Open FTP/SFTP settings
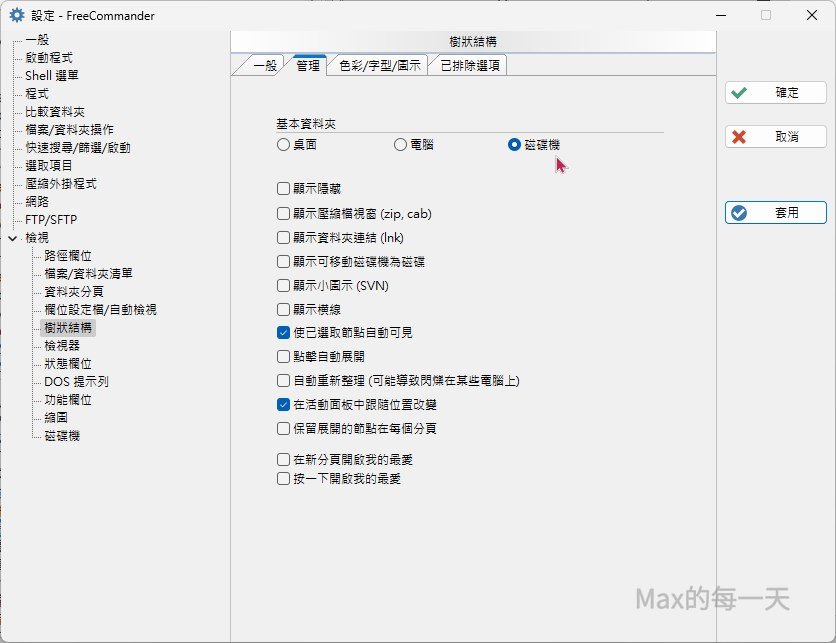This screenshot has height=643, width=836. 51,220
